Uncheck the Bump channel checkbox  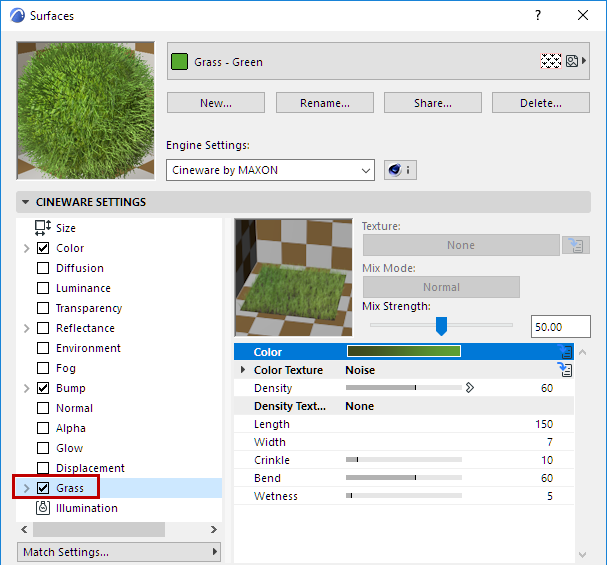point(43,388)
